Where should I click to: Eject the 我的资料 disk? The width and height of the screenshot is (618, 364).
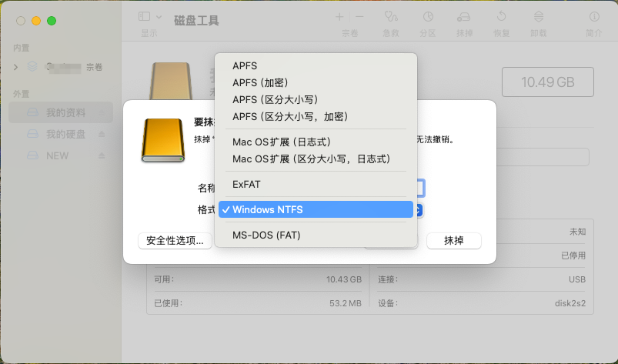[x=102, y=113]
